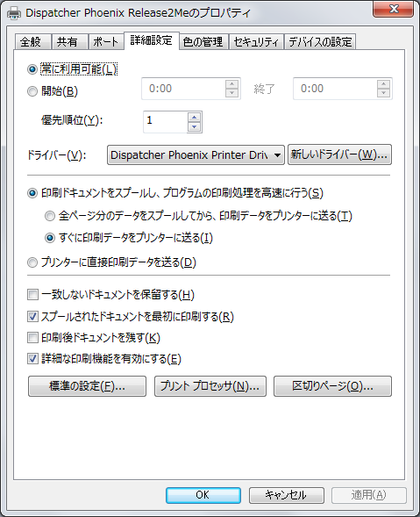The width and height of the screenshot is (420, 517).
Task: Open プリント プロセッサ(N)... dialog
Action: point(210,386)
